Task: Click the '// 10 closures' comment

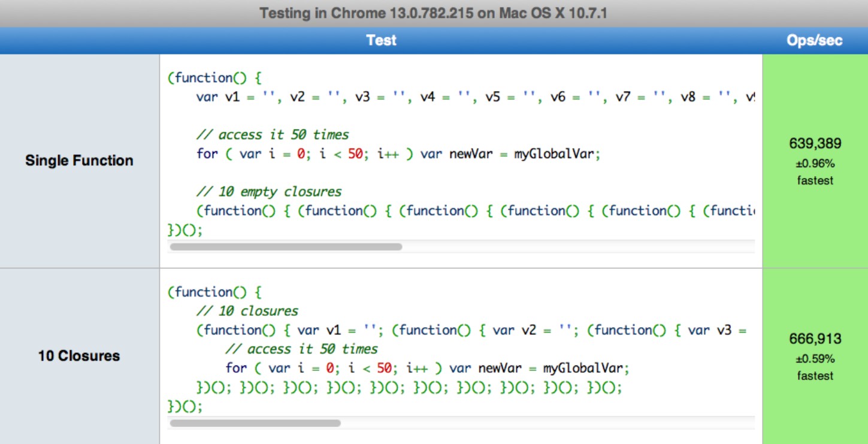Action: (x=247, y=311)
